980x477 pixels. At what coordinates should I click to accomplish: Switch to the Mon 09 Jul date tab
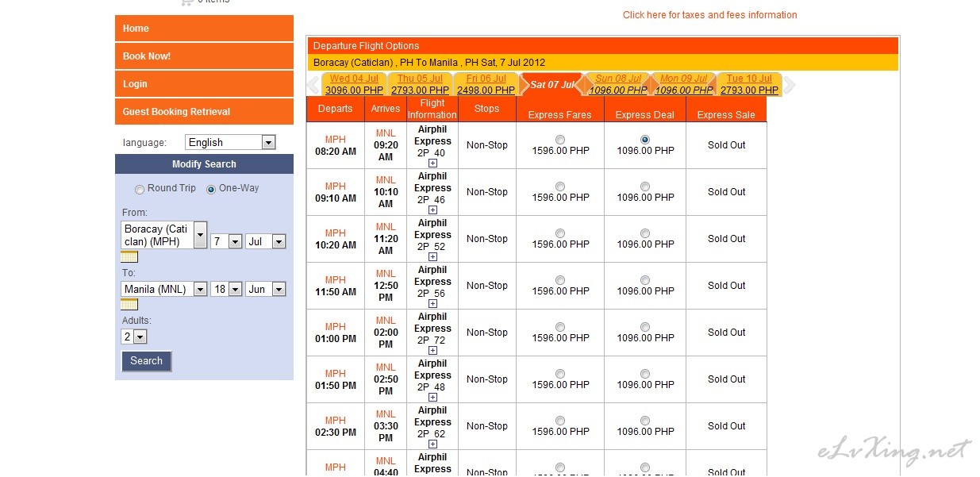click(x=683, y=84)
